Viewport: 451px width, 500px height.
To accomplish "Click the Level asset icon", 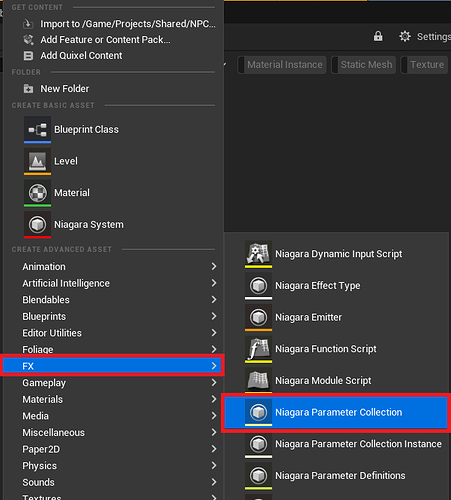I will [37, 161].
